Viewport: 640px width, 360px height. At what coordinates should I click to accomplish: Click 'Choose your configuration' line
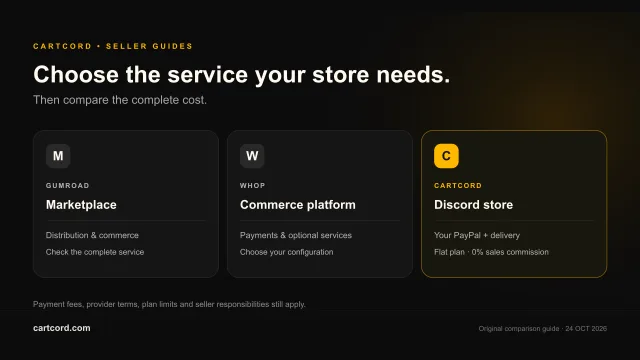287,252
